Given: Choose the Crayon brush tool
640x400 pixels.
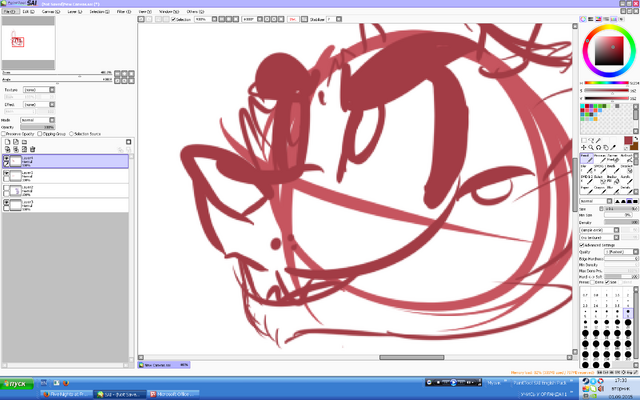Looking at the screenshot, I should coord(599,190).
